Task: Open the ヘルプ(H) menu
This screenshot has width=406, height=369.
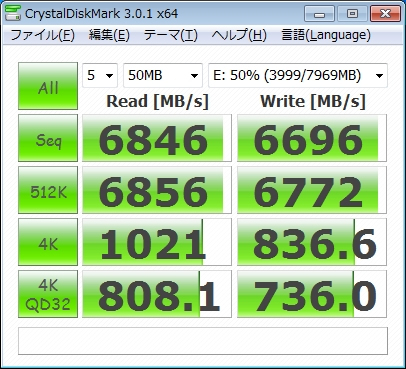Action: (x=239, y=35)
